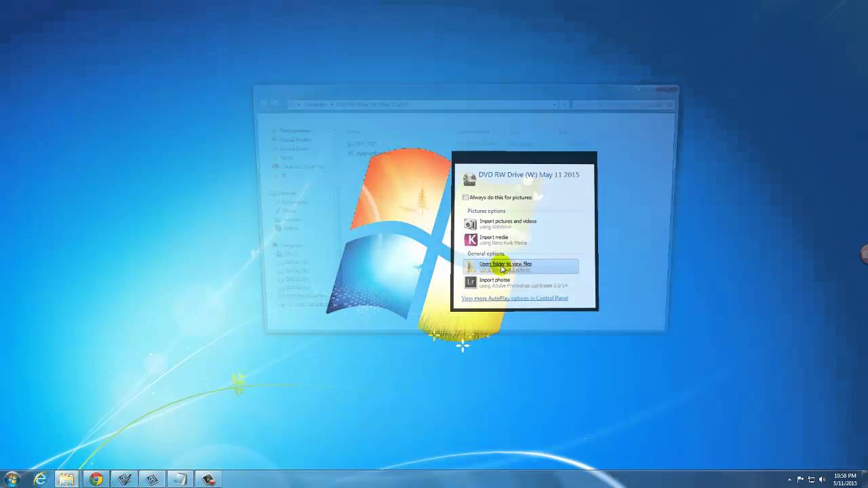
Task: Show hidden icons in the system tray
Action: [789, 479]
